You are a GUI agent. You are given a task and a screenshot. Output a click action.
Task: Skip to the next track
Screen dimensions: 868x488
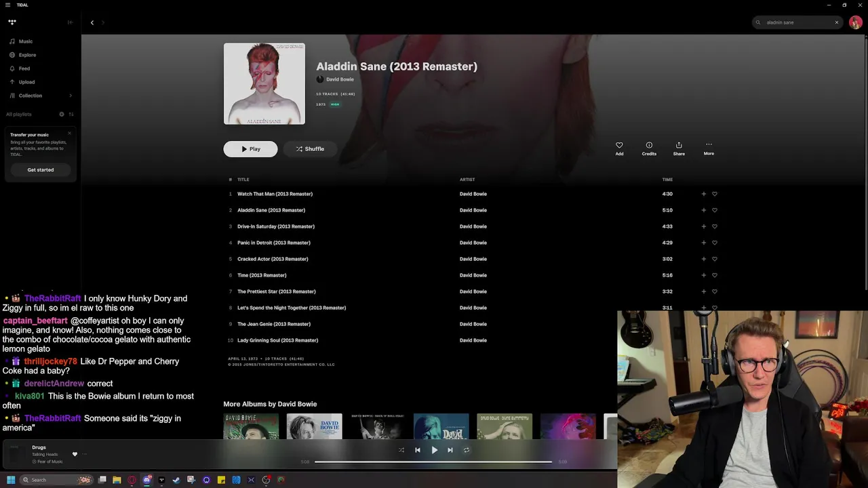click(x=450, y=450)
